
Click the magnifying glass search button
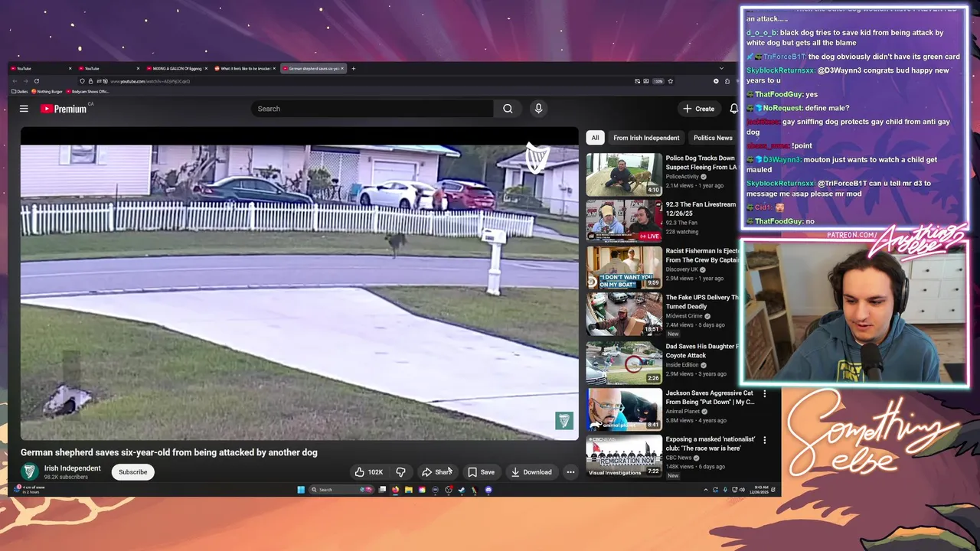(x=508, y=109)
